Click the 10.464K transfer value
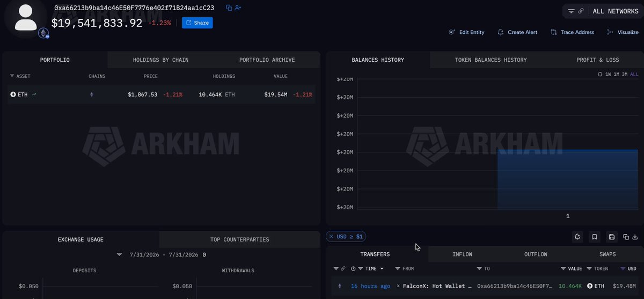 (x=569, y=286)
